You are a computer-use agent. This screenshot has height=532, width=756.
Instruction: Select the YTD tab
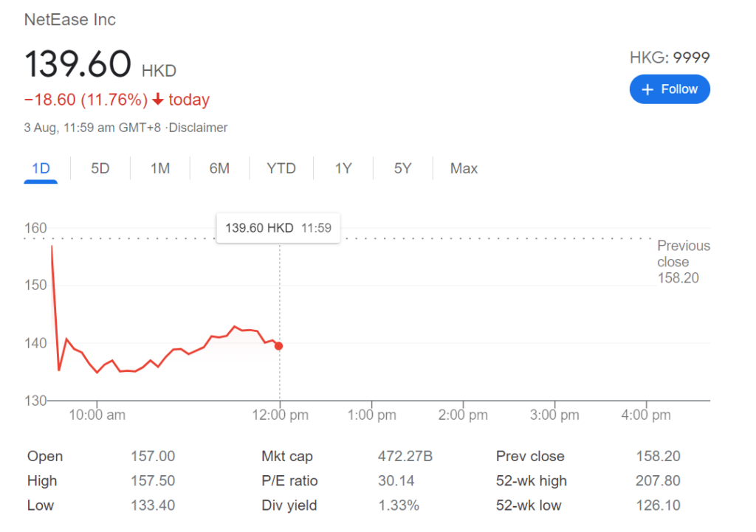(x=281, y=169)
